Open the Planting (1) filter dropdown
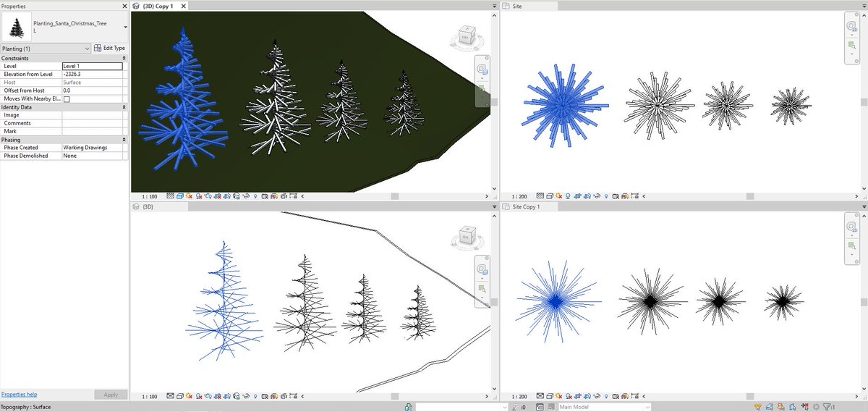Screen dimensions: 868x412 tap(87, 49)
